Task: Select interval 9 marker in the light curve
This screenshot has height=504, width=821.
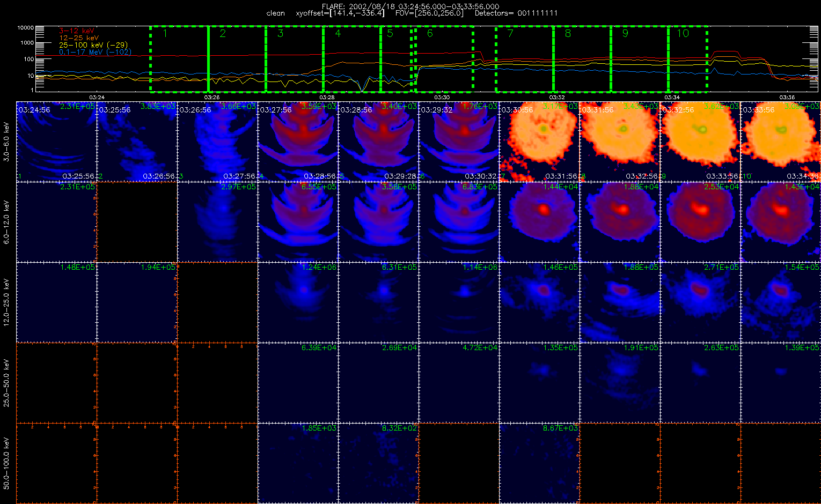Action: 625,33
